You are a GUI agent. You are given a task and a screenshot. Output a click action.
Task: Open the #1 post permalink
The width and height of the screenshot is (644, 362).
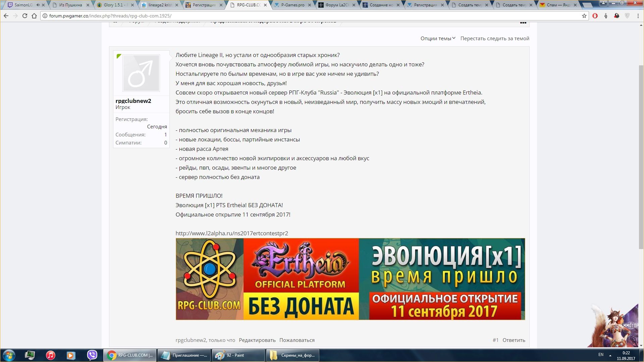pyautogui.click(x=495, y=340)
